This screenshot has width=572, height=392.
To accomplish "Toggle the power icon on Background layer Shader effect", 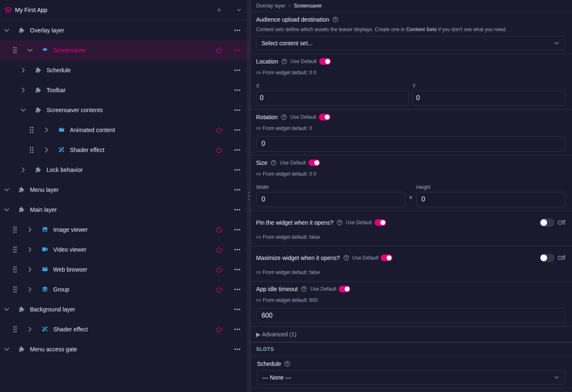I will (219, 329).
